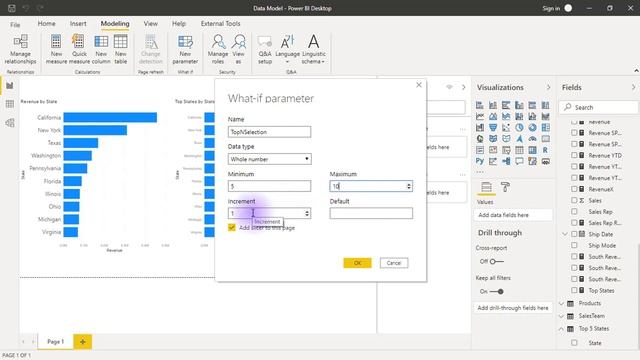Tick the Sales field checkbox

point(574,200)
